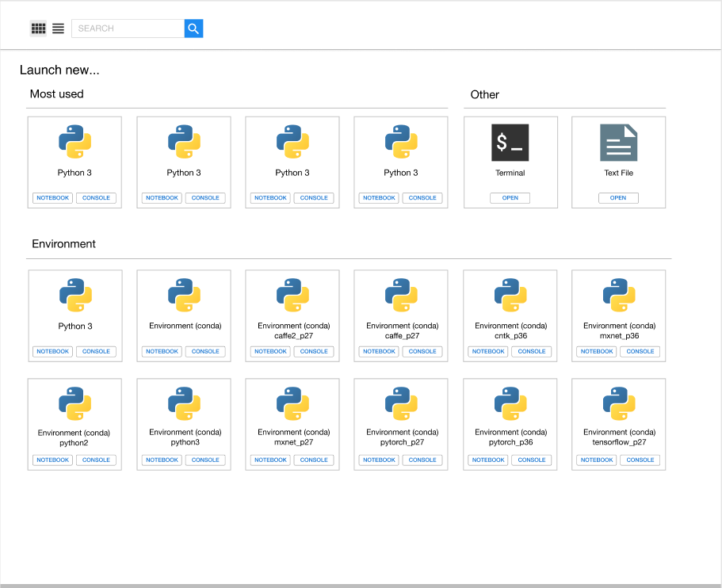Click CONSOLE on Environment section's Python 3 card

96,351
